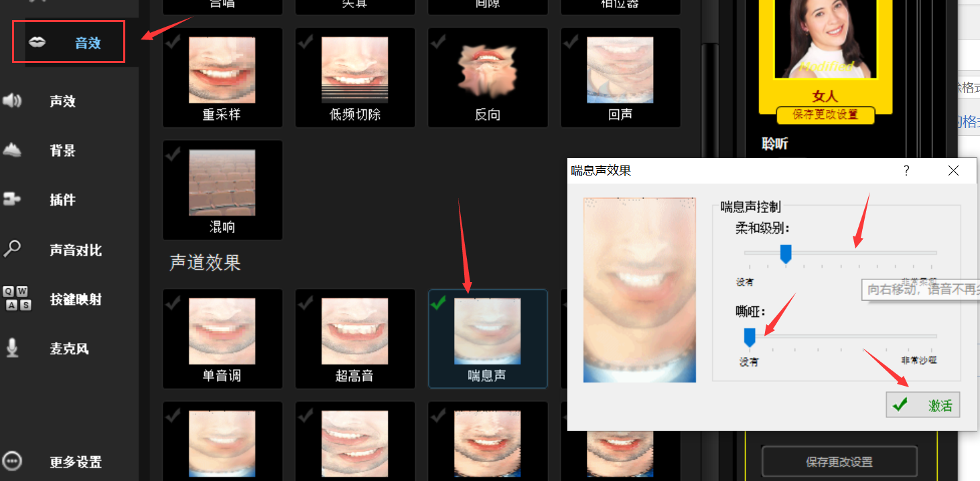Click the 喘息声控制 group label
Image resolution: width=980 pixels, height=481 pixels.
751,207
